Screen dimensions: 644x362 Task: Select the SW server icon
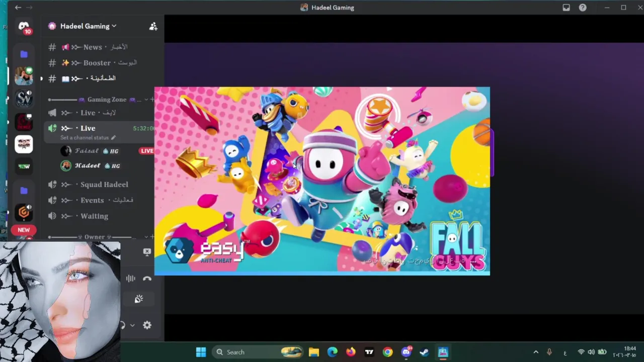click(x=24, y=99)
